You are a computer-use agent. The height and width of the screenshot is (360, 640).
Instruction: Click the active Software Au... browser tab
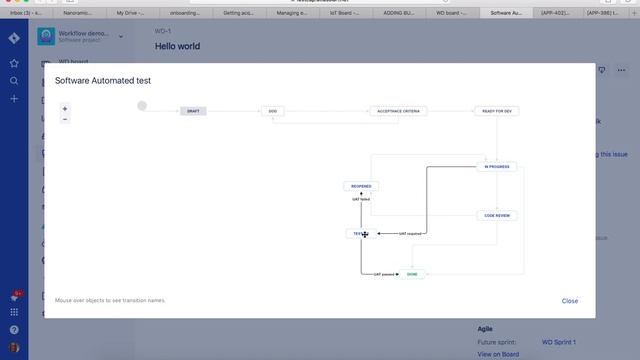tap(506, 13)
